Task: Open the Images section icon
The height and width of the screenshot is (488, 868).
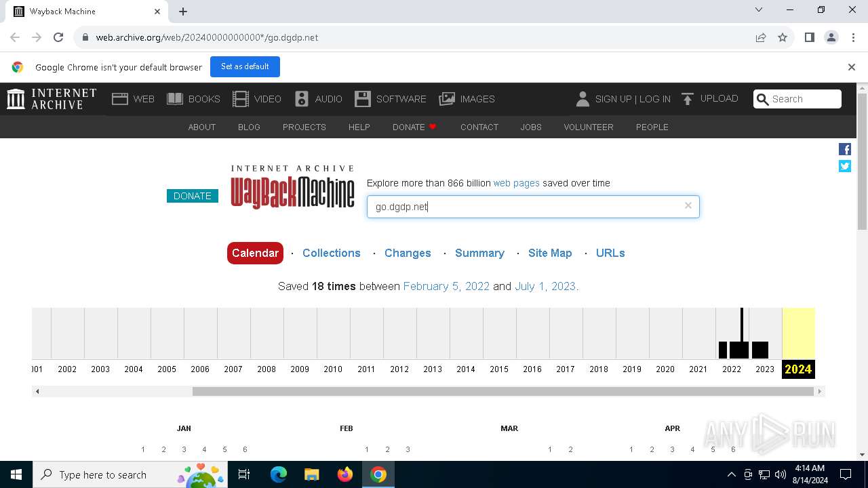Action: pyautogui.click(x=447, y=99)
